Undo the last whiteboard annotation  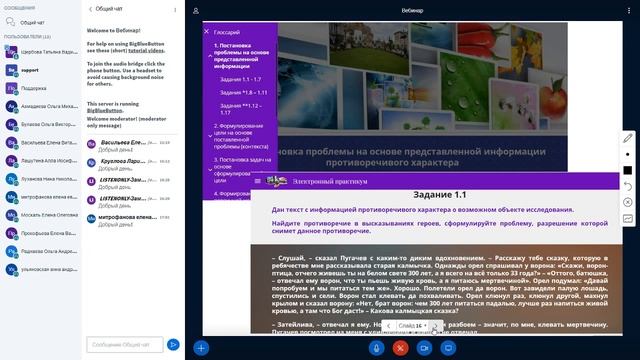pyautogui.click(x=628, y=187)
